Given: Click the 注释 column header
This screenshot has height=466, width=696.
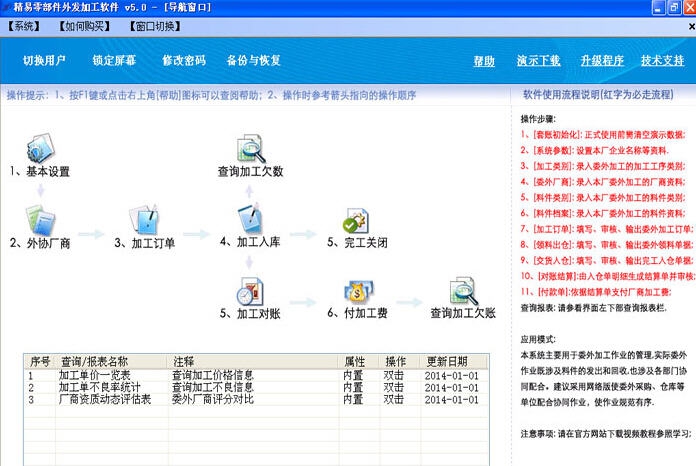Looking at the screenshot, I should point(254,361).
